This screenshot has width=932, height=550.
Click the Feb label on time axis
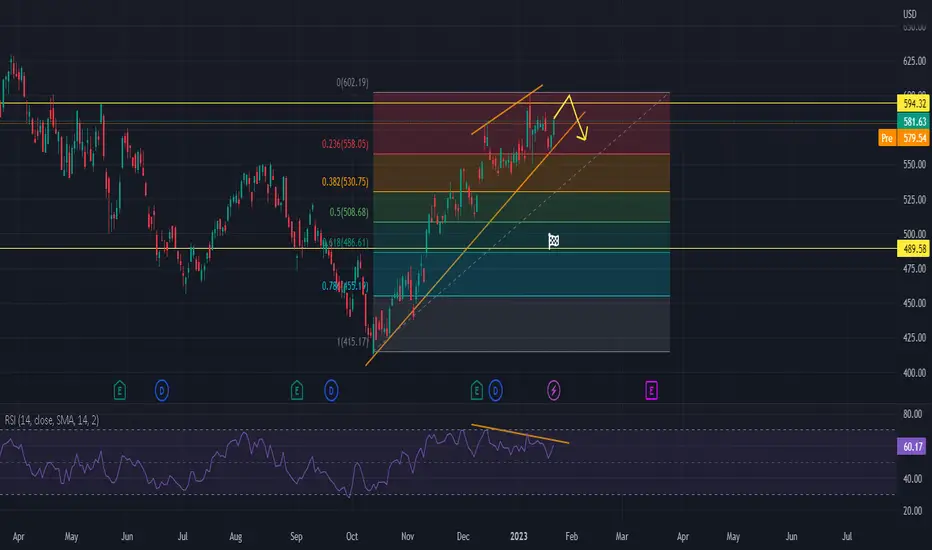tap(571, 536)
